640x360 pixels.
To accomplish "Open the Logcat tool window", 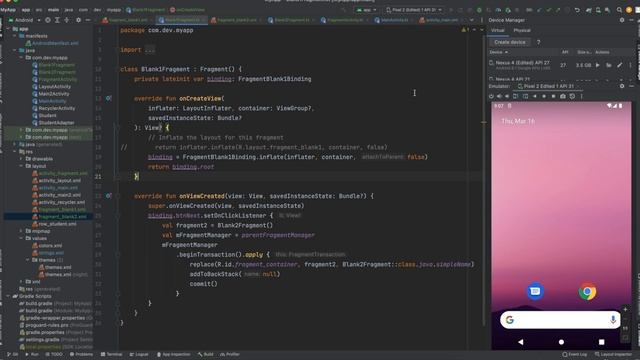I will 139,354.
